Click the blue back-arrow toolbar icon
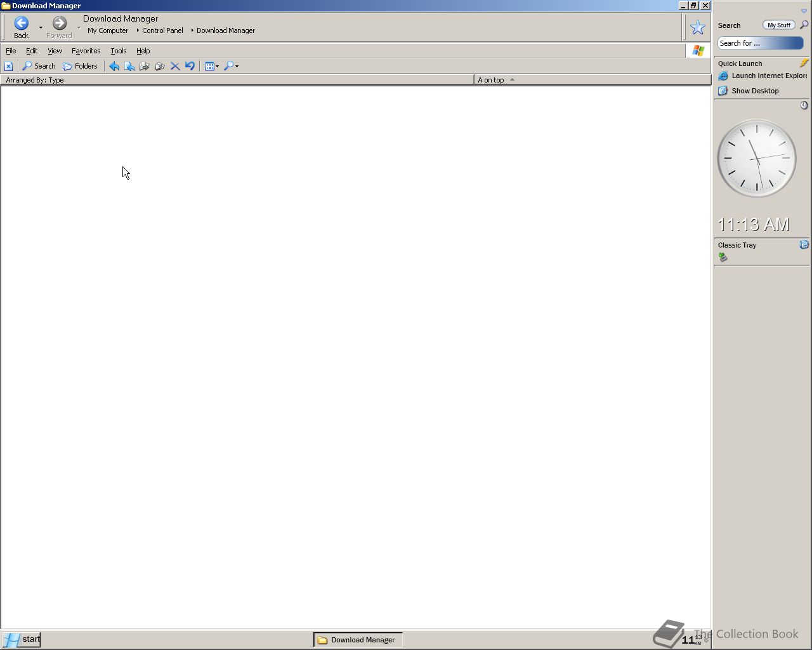 [114, 66]
